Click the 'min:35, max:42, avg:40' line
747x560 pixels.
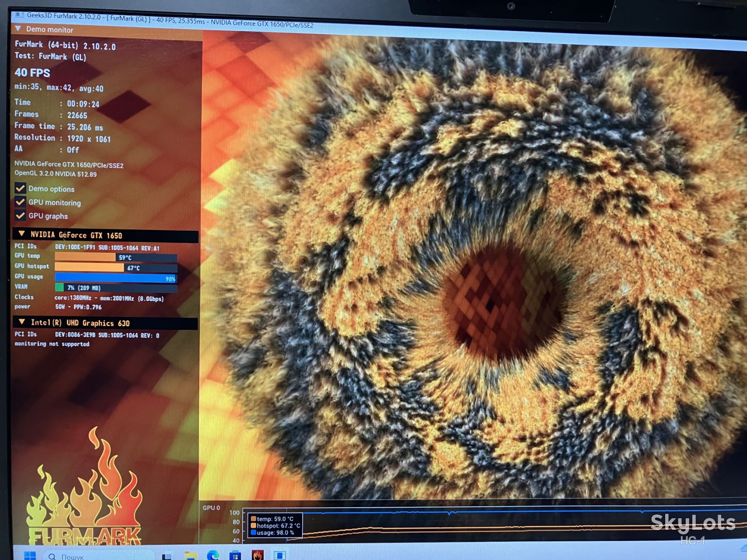(x=59, y=88)
